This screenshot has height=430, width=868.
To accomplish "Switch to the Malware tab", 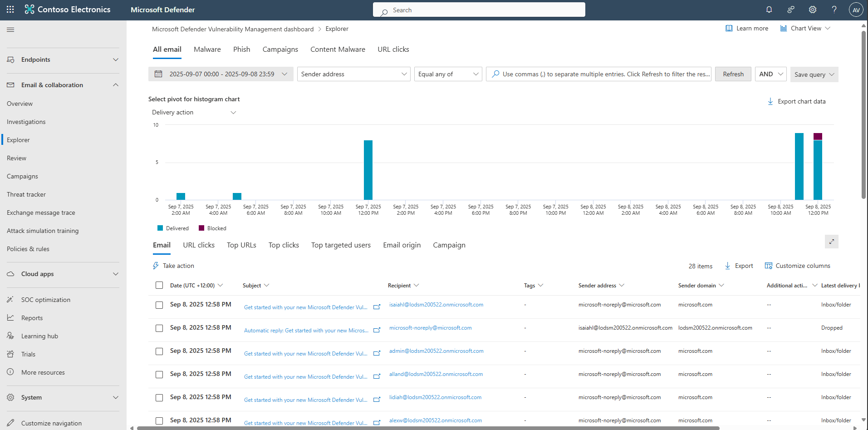I will [x=207, y=49].
